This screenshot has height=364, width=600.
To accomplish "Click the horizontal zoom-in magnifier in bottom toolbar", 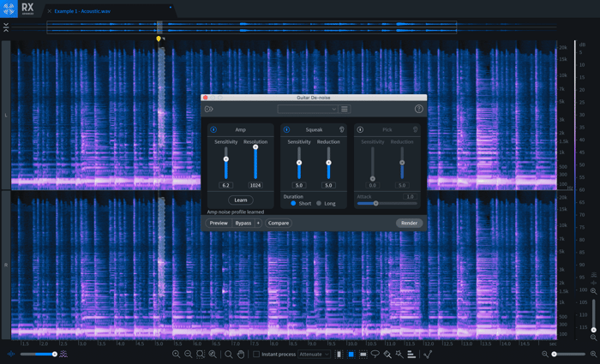I will point(176,354).
